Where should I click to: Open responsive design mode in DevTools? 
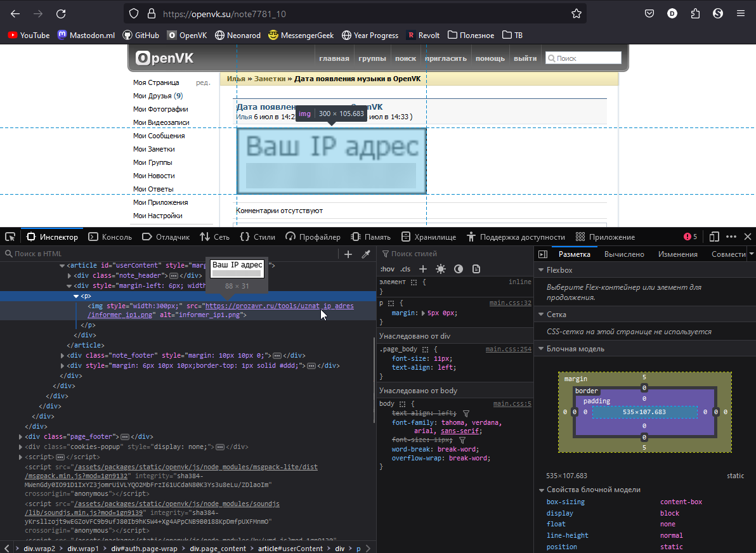(x=714, y=237)
